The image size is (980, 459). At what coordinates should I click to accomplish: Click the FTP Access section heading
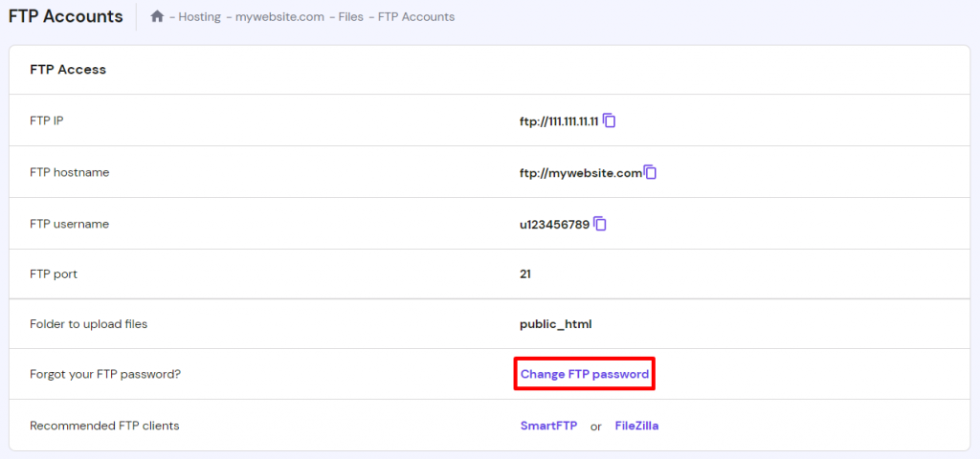[68, 69]
